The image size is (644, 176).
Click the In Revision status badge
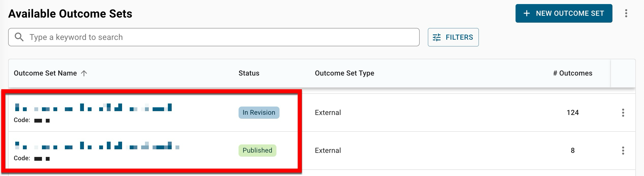(259, 113)
